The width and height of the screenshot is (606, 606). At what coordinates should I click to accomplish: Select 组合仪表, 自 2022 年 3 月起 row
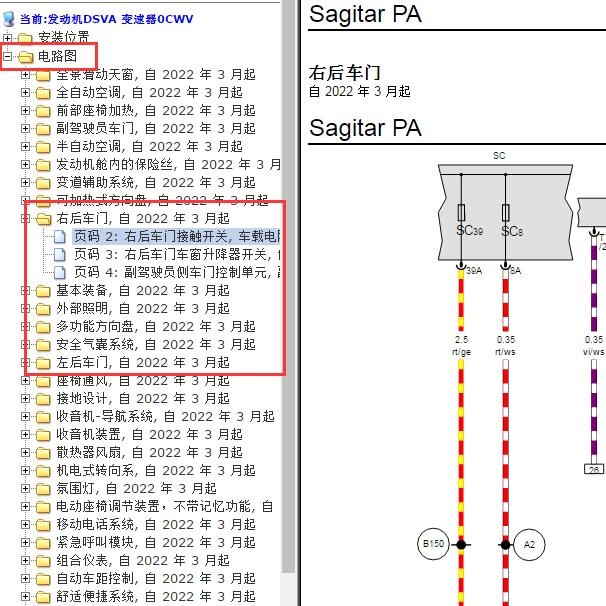(143, 560)
